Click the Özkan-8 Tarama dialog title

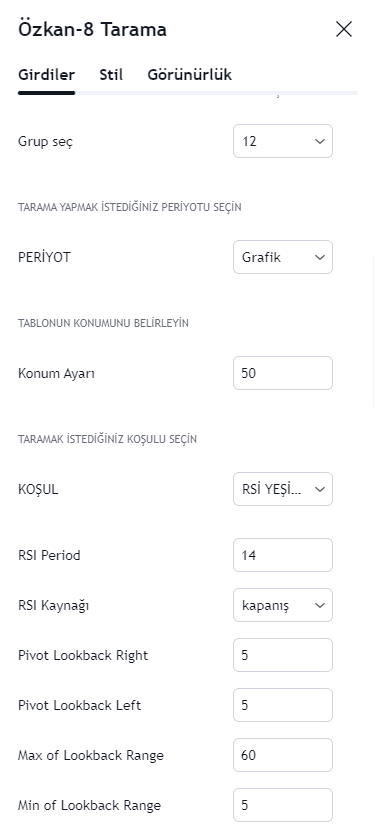point(92,29)
